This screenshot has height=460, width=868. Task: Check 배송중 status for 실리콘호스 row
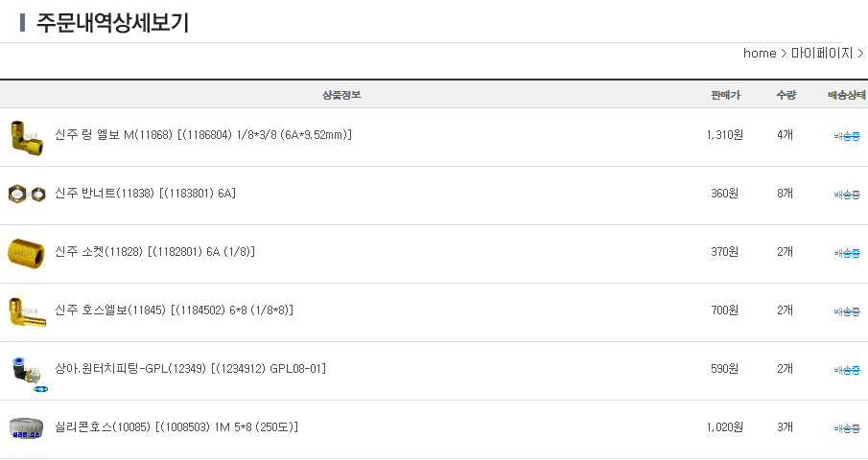coord(847,428)
